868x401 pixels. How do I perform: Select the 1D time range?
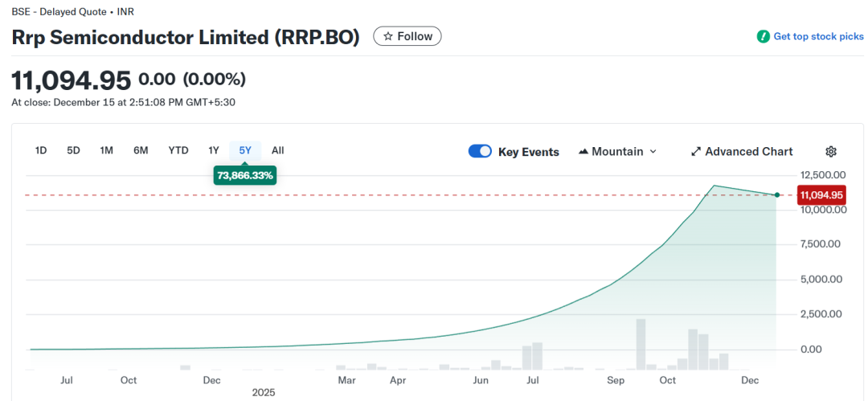point(41,150)
